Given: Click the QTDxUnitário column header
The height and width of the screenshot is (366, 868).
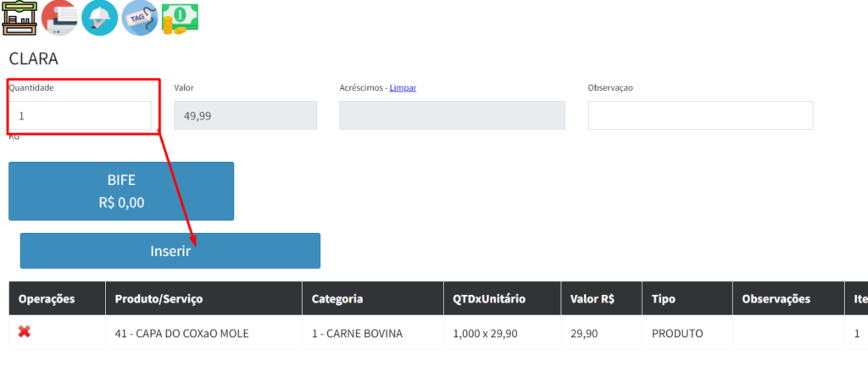Looking at the screenshot, I should pos(489,298).
